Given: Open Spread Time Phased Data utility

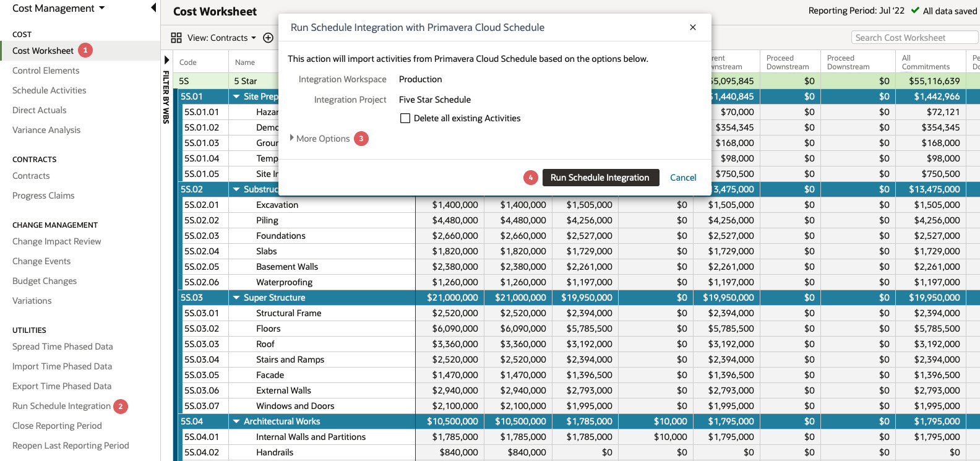Looking at the screenshot, I should tap(62, 347).
